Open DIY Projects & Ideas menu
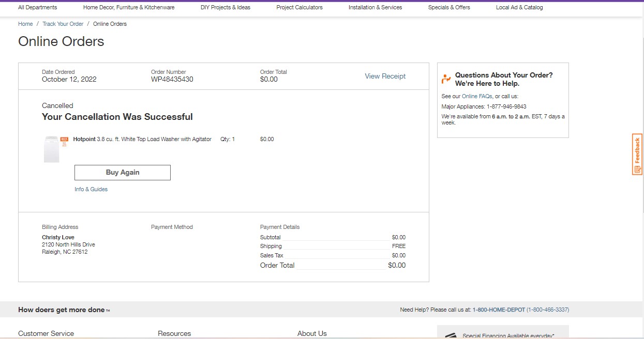Image resolution: width=644 pixels, height=339 pixels. (x=226, y=7)
